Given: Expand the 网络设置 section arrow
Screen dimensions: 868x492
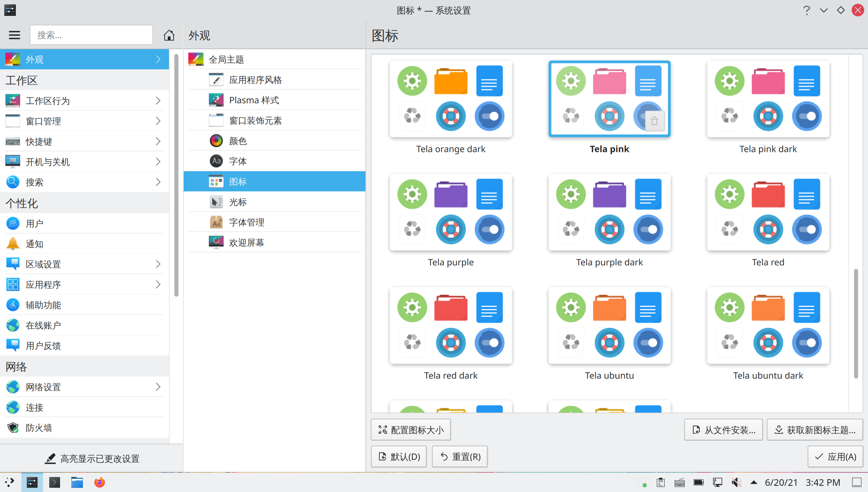Looking at the screenshot, I should 158,387.
